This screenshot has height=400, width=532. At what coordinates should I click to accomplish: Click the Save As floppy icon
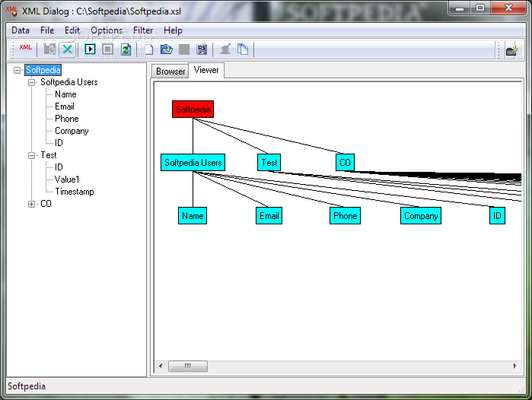(202, 49)
